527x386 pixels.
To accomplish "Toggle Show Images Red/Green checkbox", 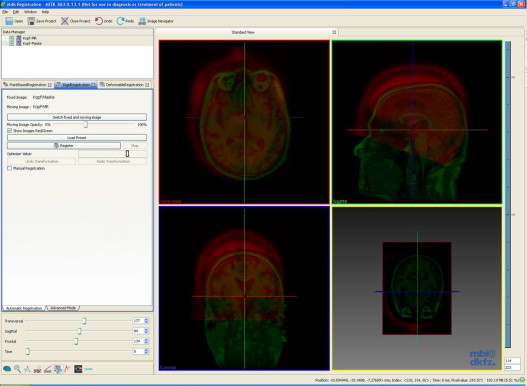I will point(9,130).
